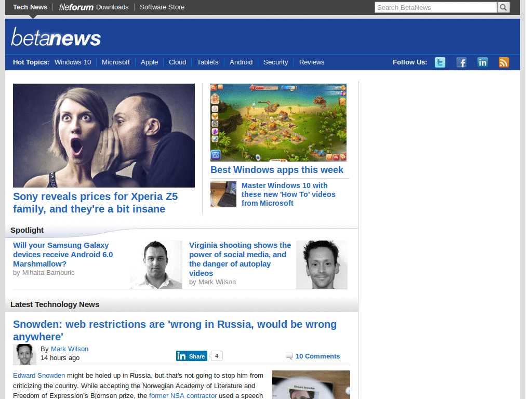
Task: Open the BetaNews Twitter profile icon
Action: pos(440,62)
